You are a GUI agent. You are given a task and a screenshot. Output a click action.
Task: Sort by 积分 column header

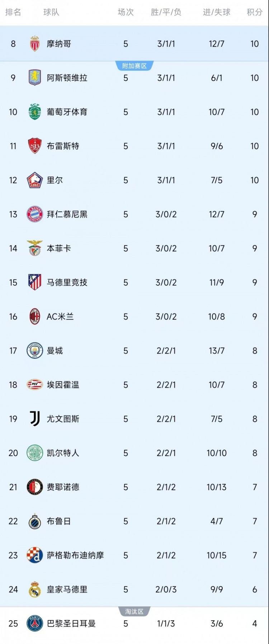click(254, 12)
